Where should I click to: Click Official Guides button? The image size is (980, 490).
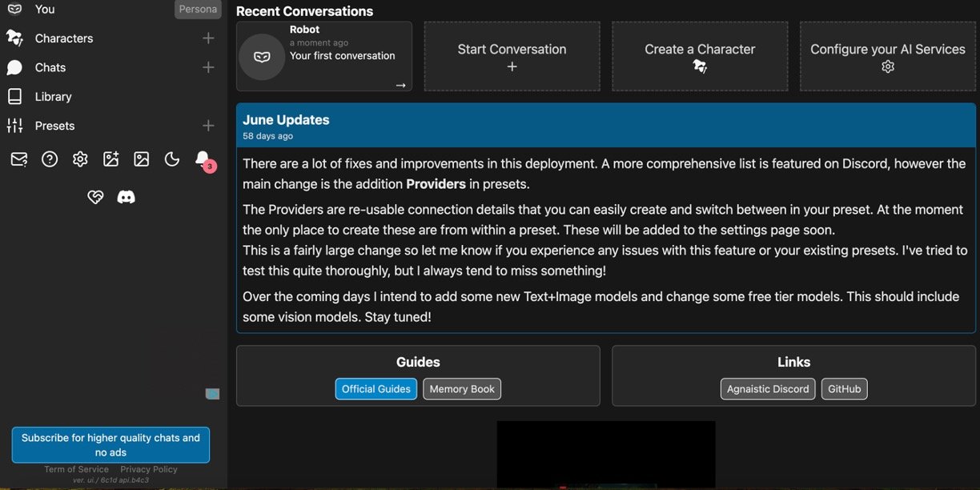click(376, 389)
